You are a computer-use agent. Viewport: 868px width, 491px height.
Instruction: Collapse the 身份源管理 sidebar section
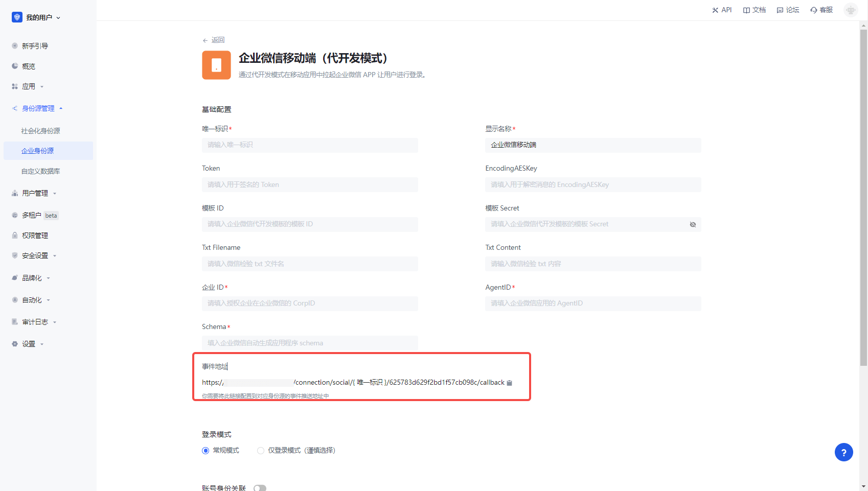point(38,108)
